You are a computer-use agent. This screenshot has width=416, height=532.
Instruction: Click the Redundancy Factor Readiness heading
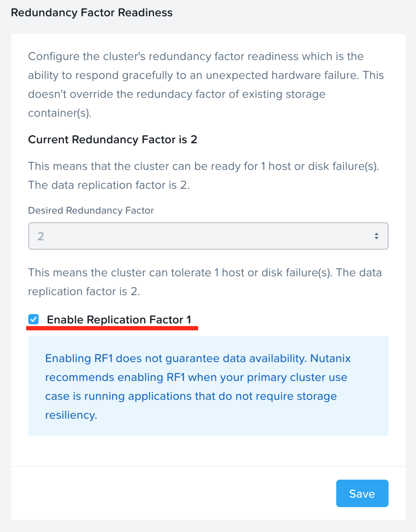92,13
